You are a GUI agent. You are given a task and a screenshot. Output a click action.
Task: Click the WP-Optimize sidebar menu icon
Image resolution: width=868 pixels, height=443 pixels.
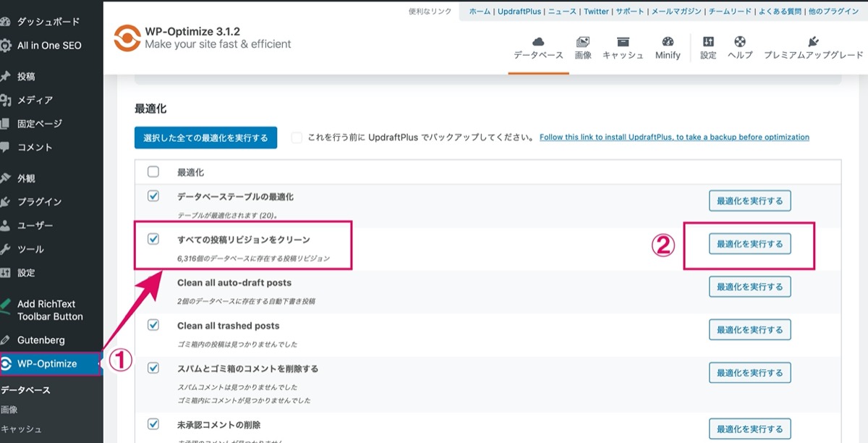click(6, 363)
